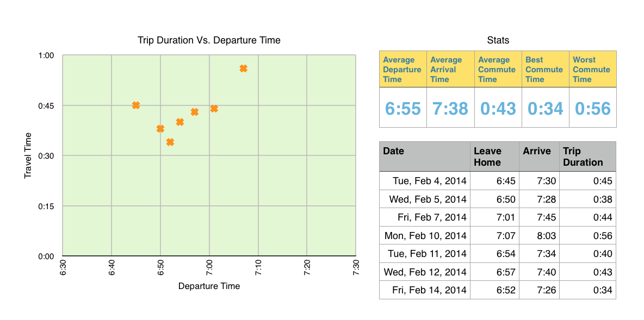644x320 pixels.
Task: Click the data marker at 6:50 departure
Action: [160, 129]
